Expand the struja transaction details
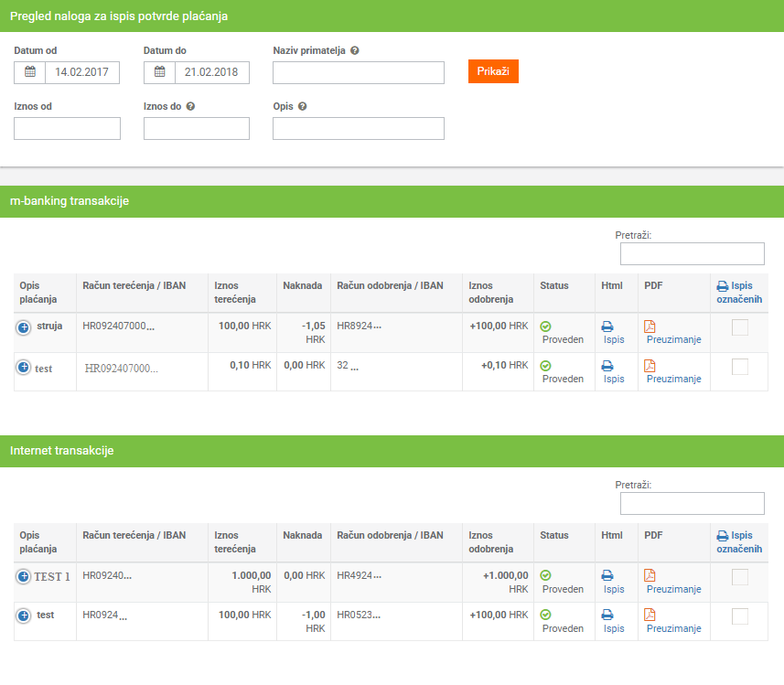This screenshot has height=685, width=784. pyautogui.click(x=24, y=327)
